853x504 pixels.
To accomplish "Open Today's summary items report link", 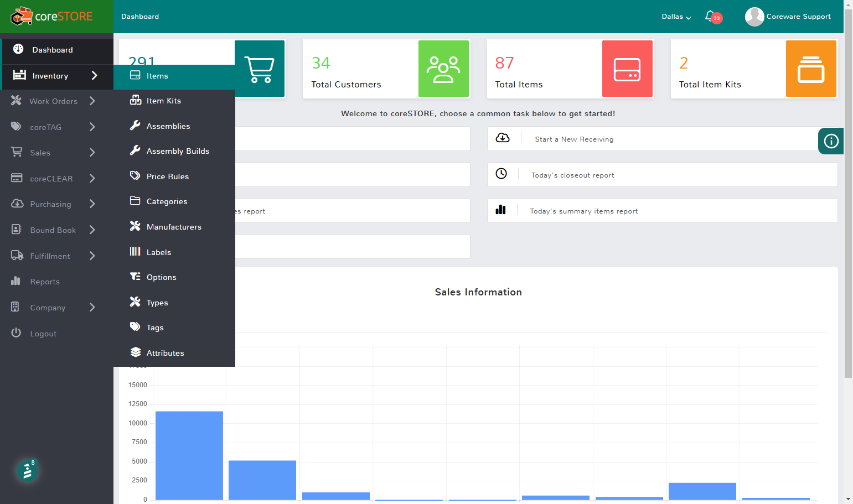I will point(583,211).
